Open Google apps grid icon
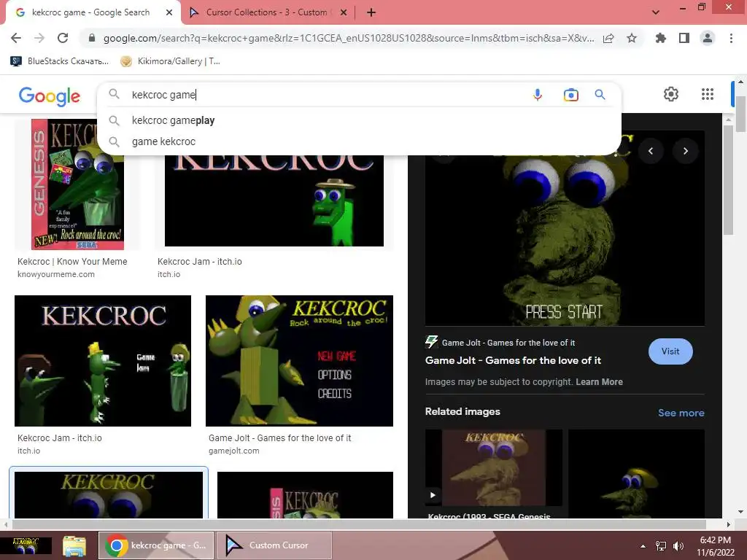The width and height of the screenshot is (747, 560). pyautogui.click(x=708, y=94)
